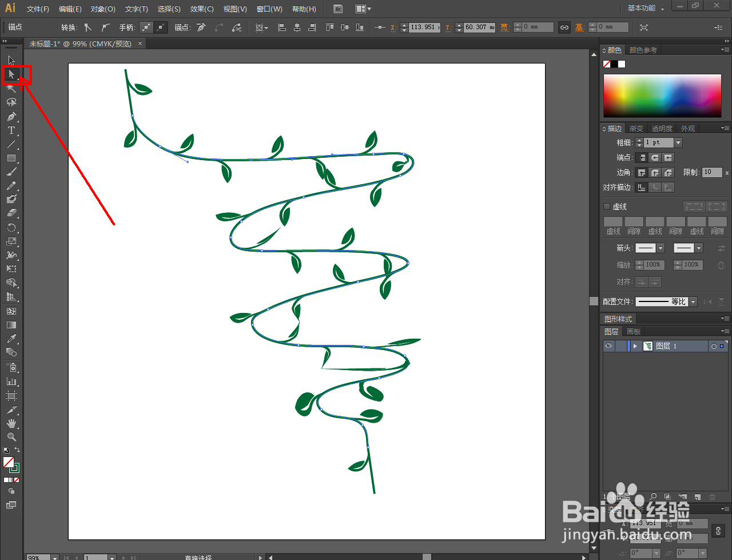This screenshot has height=560, width=732.
Task: Select the Shape Builder tool
Action: [11, 283]
